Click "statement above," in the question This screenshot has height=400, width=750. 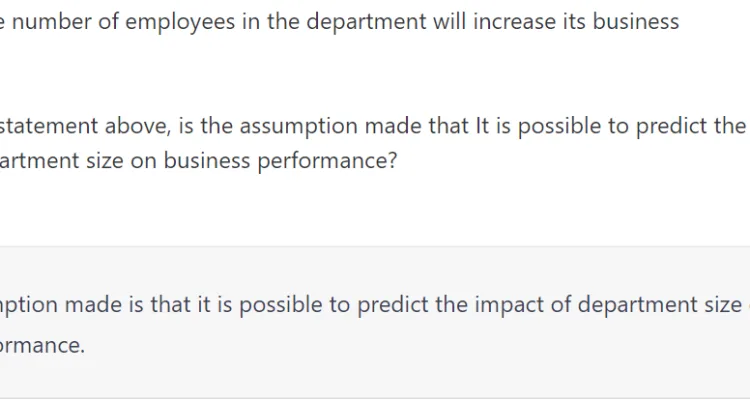pos(85,126)
